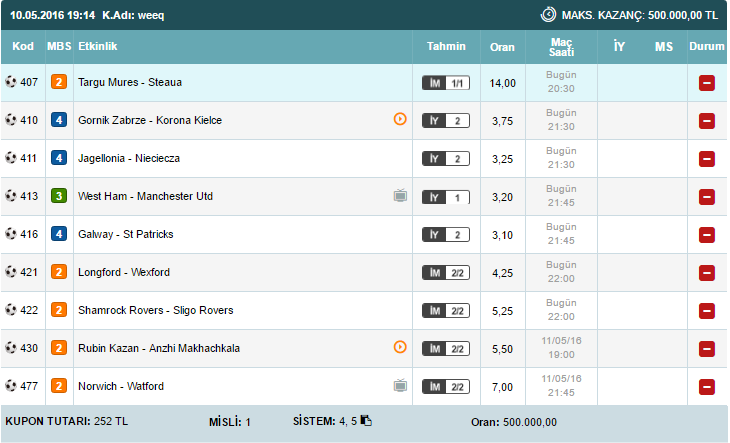Click MİSLİ: 1 text

click(230, 422)
